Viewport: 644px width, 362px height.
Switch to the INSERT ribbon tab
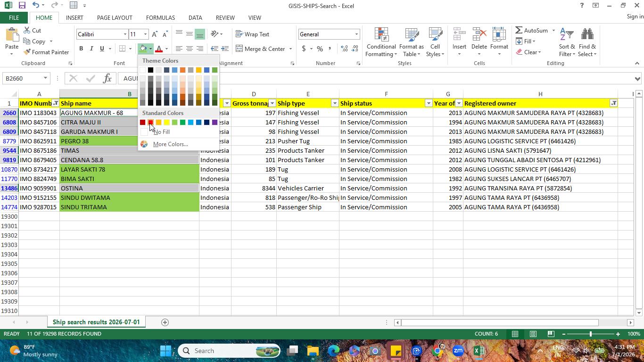74,18
